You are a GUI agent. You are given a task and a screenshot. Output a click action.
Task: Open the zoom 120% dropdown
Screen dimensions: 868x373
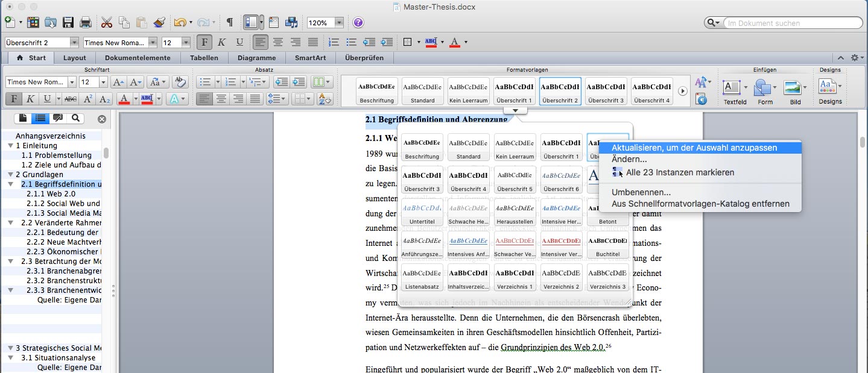339,23
